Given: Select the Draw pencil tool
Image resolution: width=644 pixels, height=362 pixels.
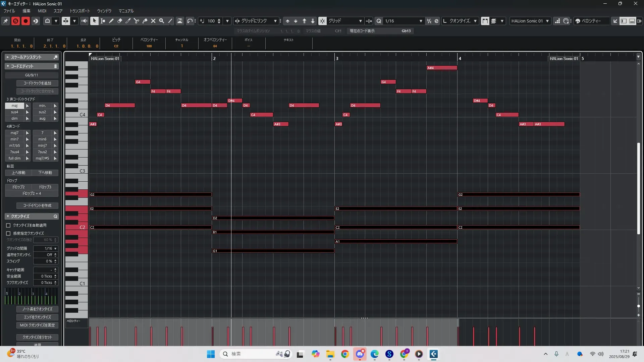Looking at the screenshot, I should [111, 21].
